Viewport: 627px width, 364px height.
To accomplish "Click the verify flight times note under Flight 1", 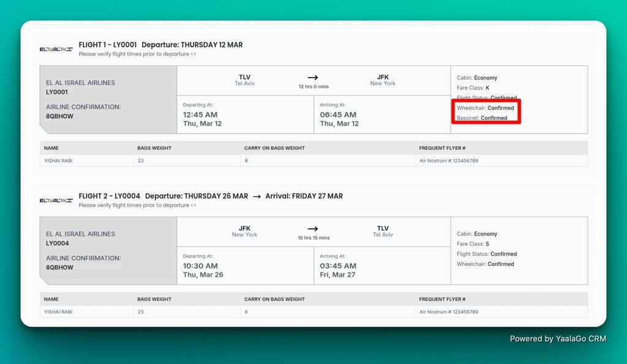I will [x=137, y=54].
